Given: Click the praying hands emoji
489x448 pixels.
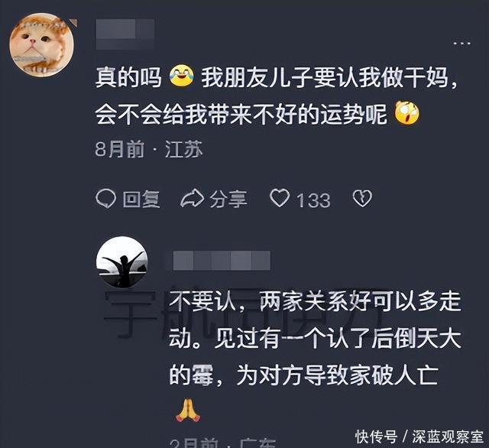Looking at the screenshot, I should tap(188, 411).
